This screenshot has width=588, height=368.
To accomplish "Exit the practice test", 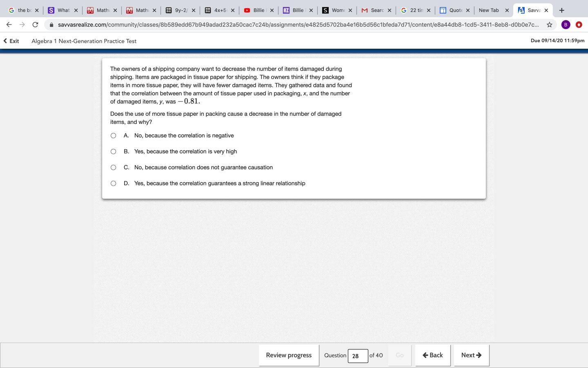I will coord(11,41).
